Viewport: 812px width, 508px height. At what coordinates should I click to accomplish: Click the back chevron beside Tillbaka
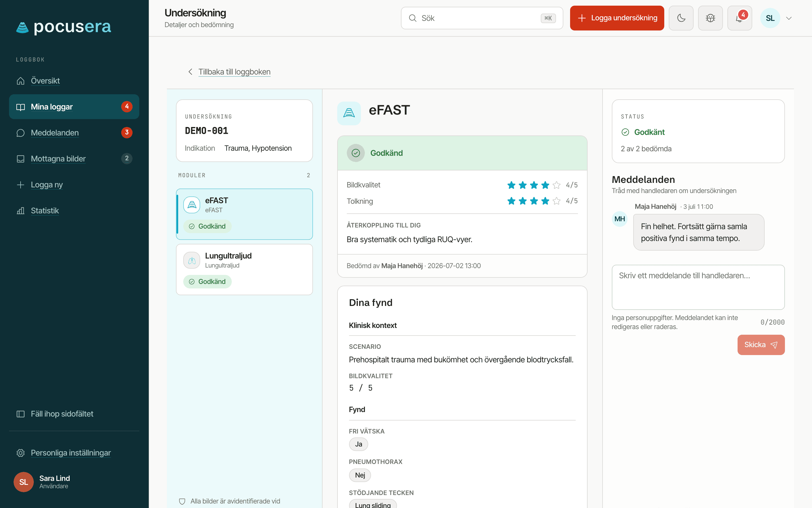190,72
